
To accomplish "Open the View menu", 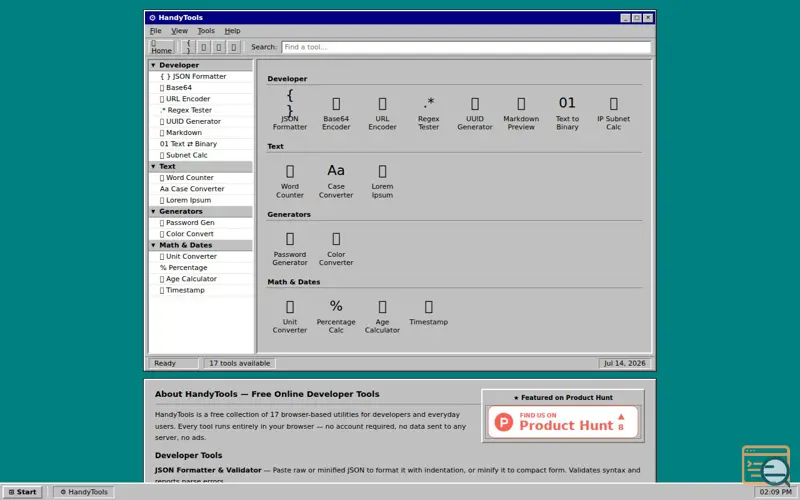I will 179,31.
